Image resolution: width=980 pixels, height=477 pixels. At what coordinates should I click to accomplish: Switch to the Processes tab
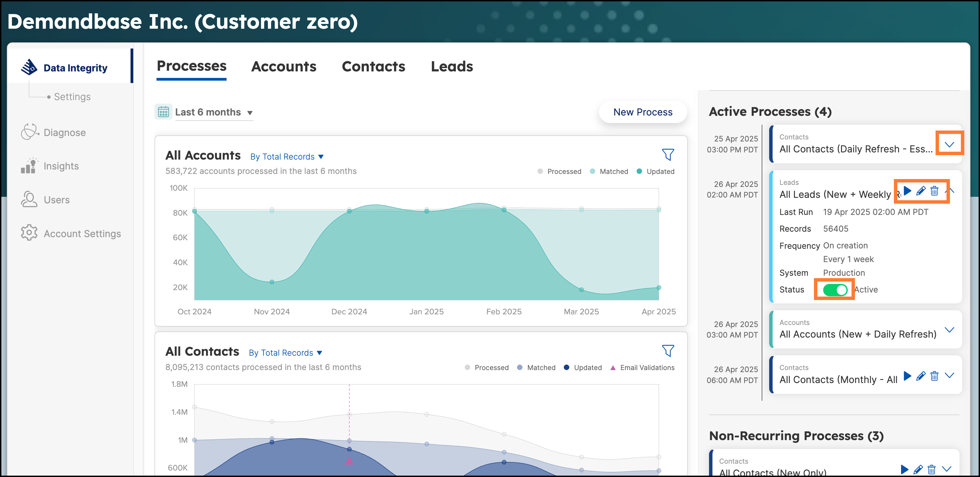tap(191, 66)
